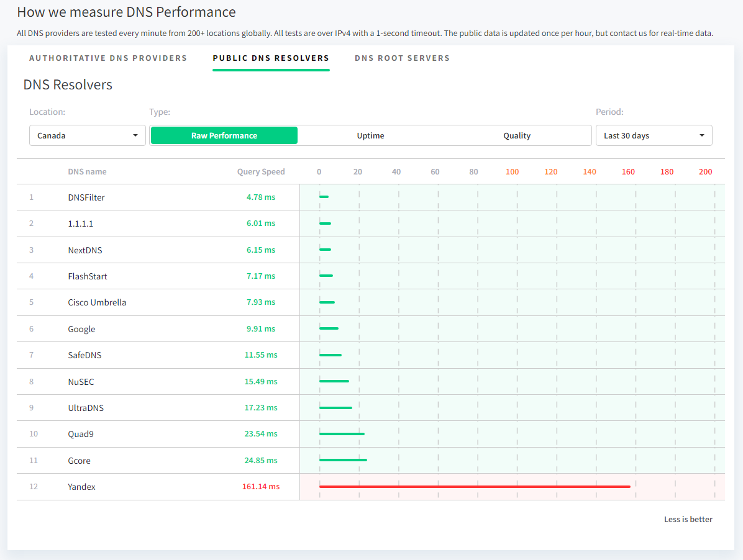Screen dimensions: 743x560
Task: Click the 100 axis label
Action: (x=513, y=171)
